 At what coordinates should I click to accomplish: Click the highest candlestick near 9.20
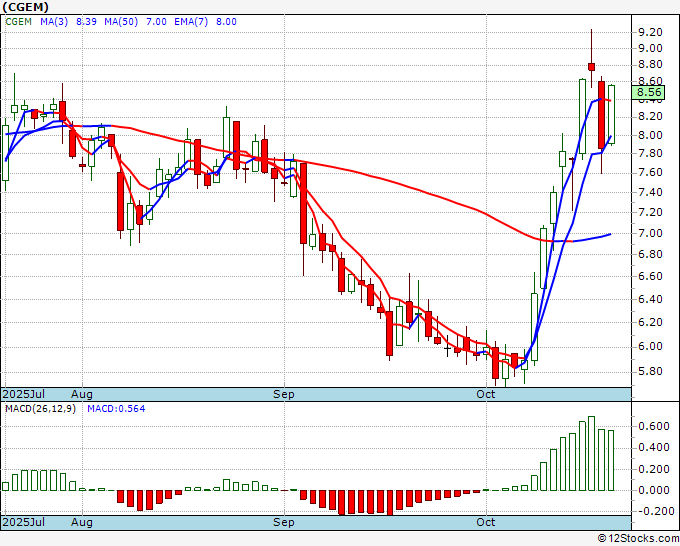click(591, 66)
